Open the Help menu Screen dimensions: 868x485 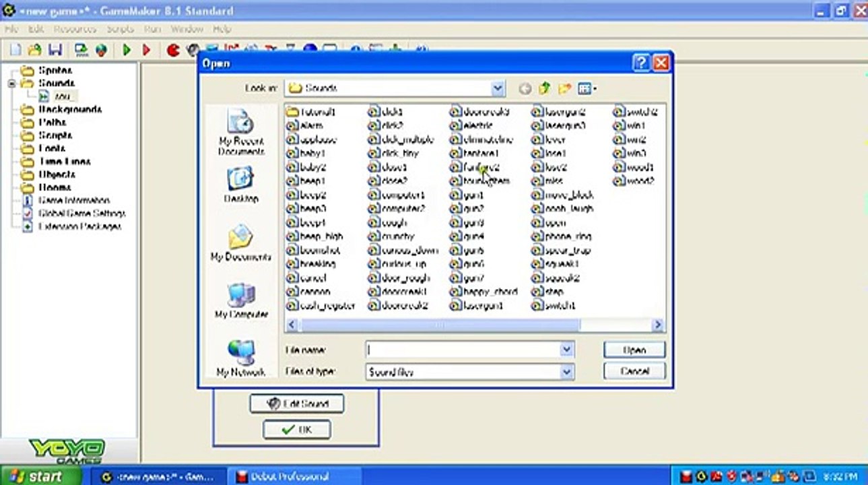222,30
